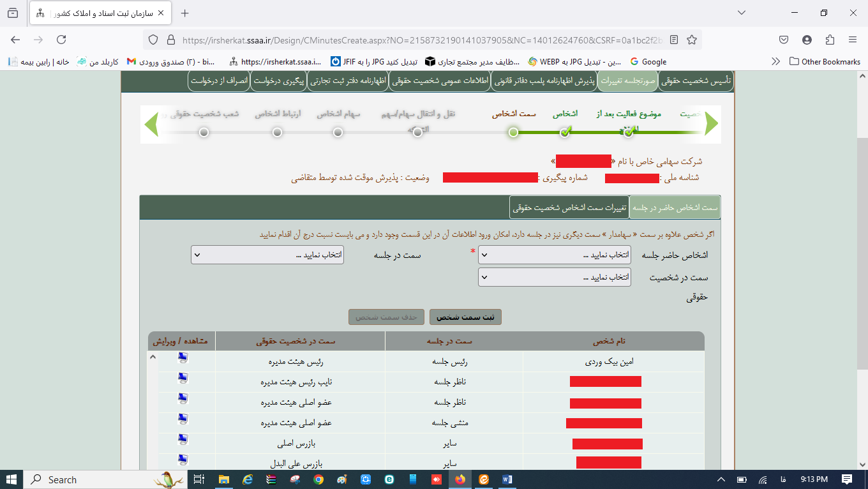Click the حذف سمت شخص button
The image size is (868, 489).
pos(386,317)
